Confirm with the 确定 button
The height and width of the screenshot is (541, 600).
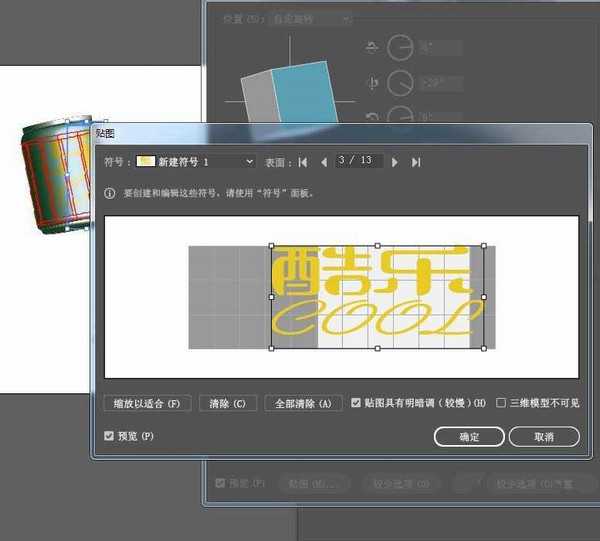(x=469, y=437)
